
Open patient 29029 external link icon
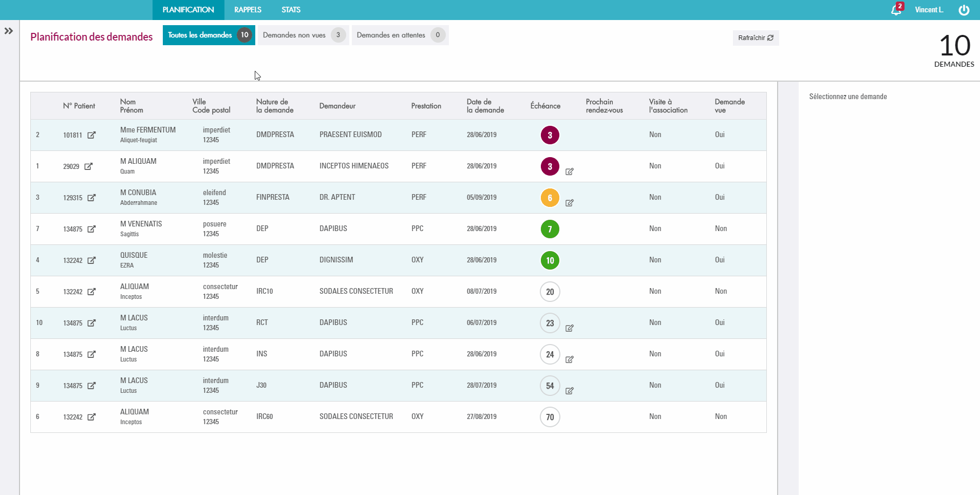(88, 166)
